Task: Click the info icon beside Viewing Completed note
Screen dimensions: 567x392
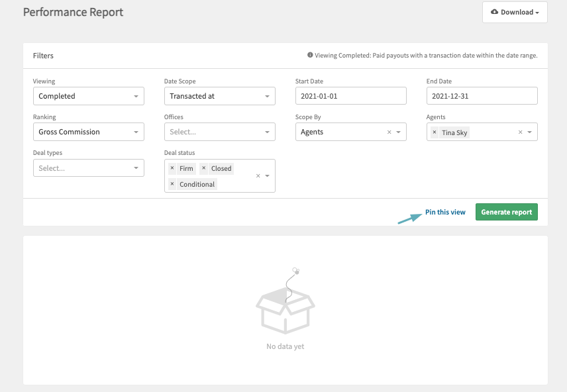Action: pos(310,55)
